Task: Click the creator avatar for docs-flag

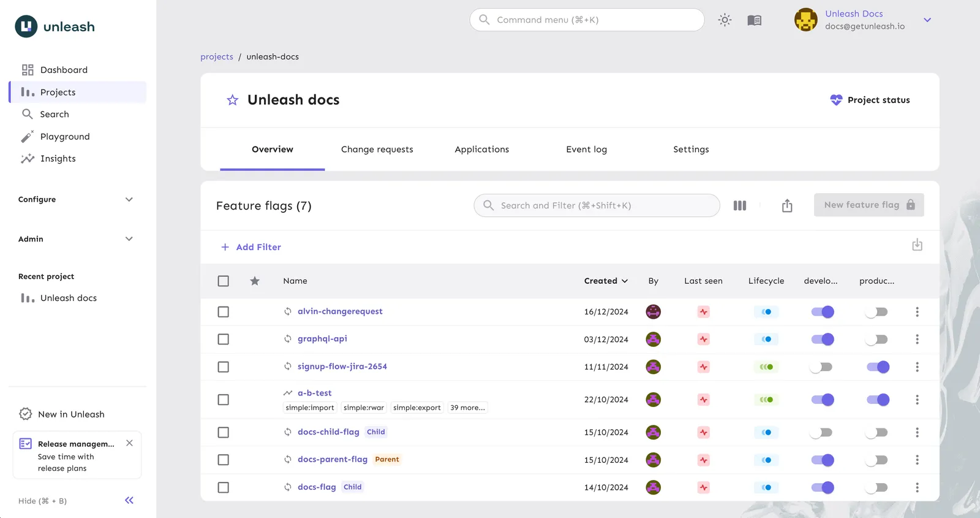Action: click(654, 487)
